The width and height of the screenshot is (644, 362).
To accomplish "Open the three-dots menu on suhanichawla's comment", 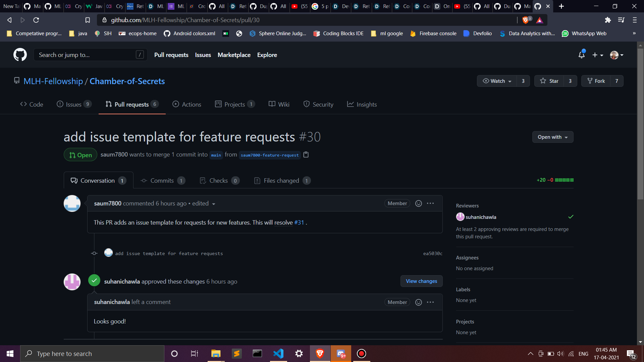I will (x=430, y=302).
